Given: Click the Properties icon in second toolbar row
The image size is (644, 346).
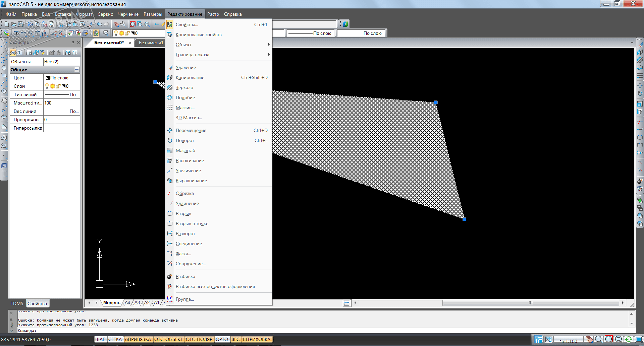Looking at the screenshot, I should pyautogui.click(x=96, y=33).
